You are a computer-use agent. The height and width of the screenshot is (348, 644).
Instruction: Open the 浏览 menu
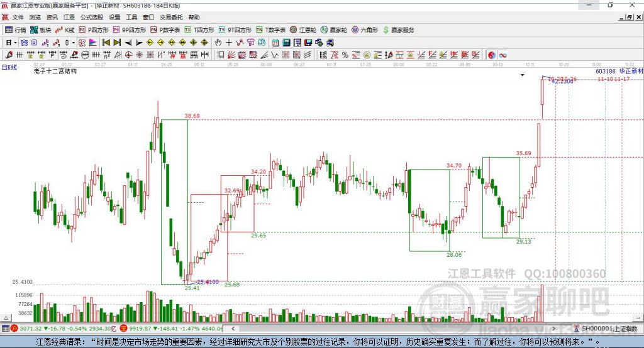click(x=35, y=17)
